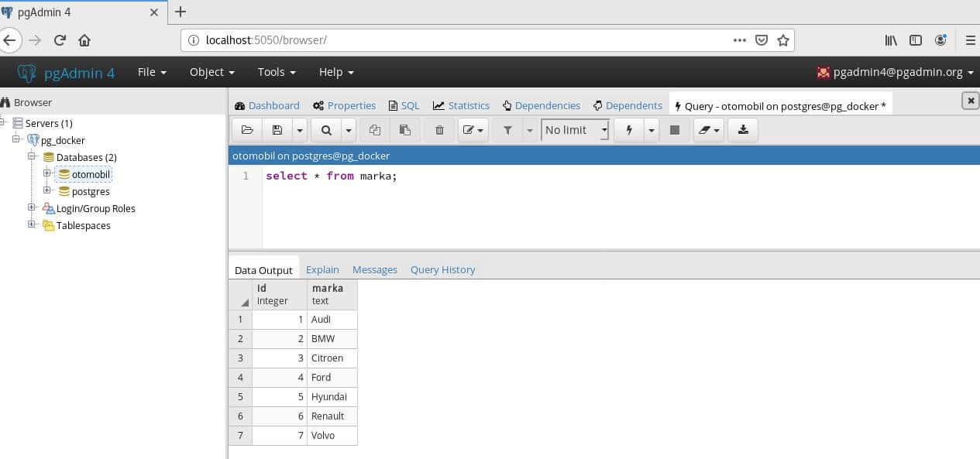Close the query panel with X button
The height and width of the screenshot is (459, 980).
(x=970, y=101)
